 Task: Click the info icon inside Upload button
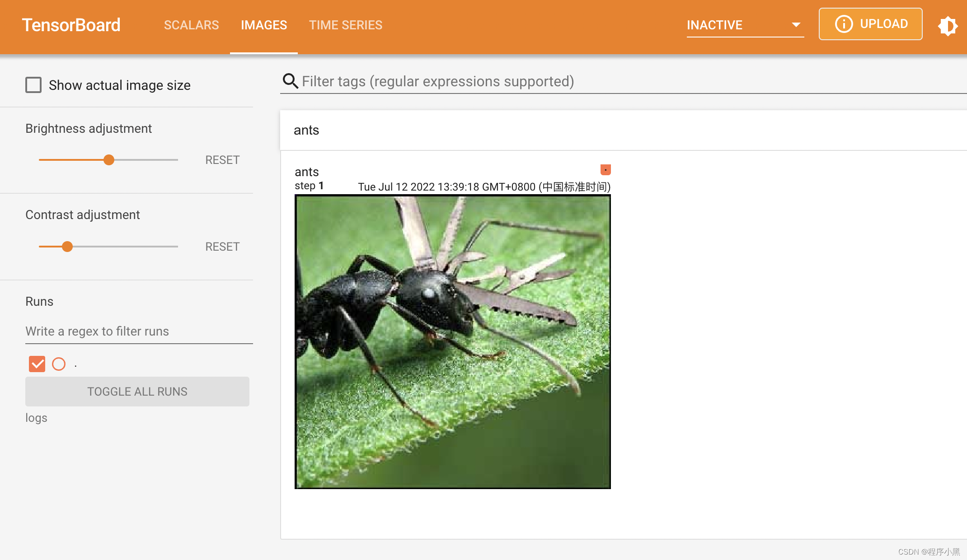pyautogui.click(x=844, y=24)
